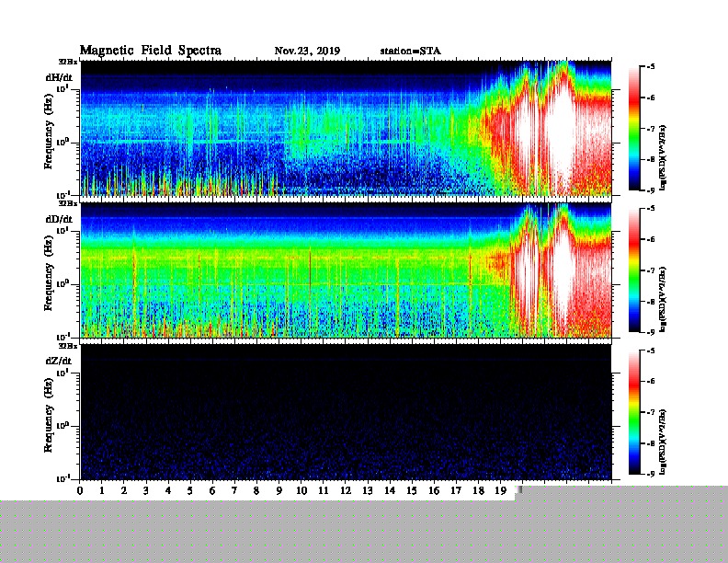Click the 10^1 frequency tick of dD/dt panel
The image size is (728, 563).
63,231
